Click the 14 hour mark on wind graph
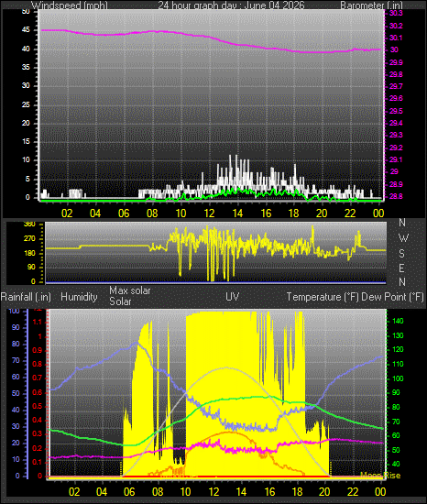The height and width of the screenshot is (504, 427). (237, 214)
